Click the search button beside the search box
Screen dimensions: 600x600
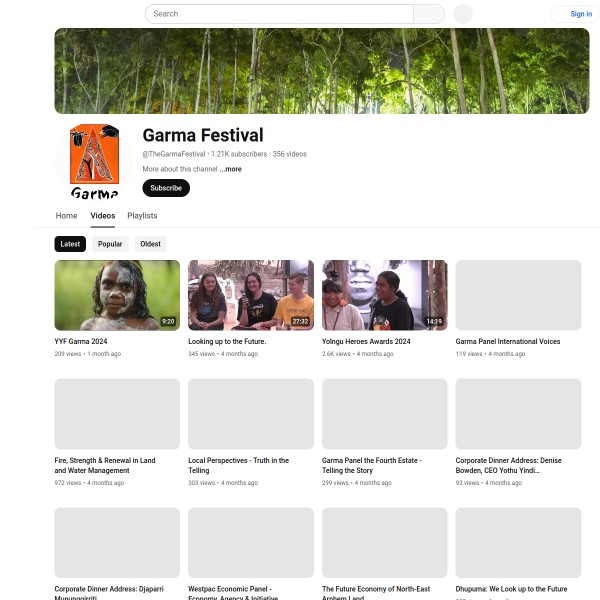(x=429, y=14)
